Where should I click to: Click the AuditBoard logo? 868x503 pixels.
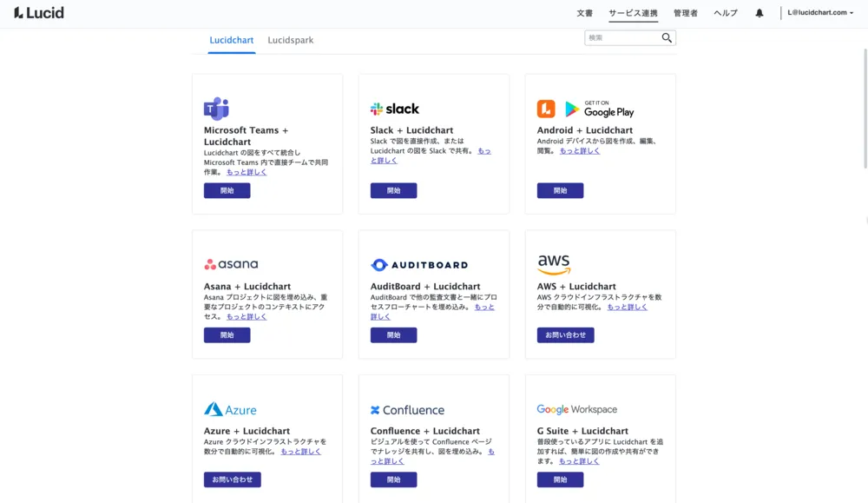point(419,265)
